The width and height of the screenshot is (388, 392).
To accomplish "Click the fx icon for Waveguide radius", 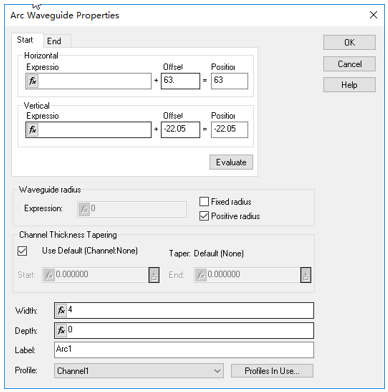I will click(84, 209).
